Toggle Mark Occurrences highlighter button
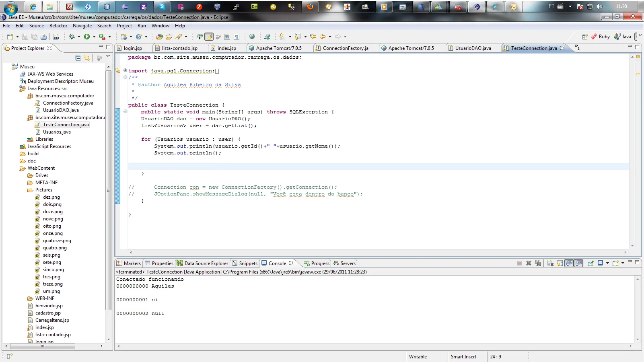644x362 pixels. tap(209, 37)
